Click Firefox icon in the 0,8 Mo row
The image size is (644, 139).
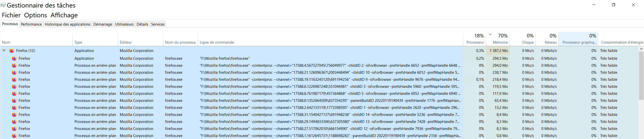14,136
